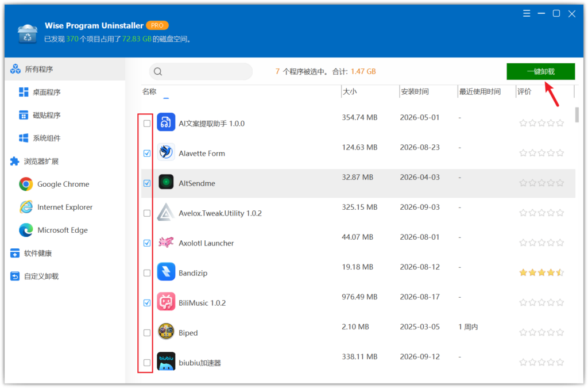
Task: Click the 72.83 GB disk space text
Action: 137,39
